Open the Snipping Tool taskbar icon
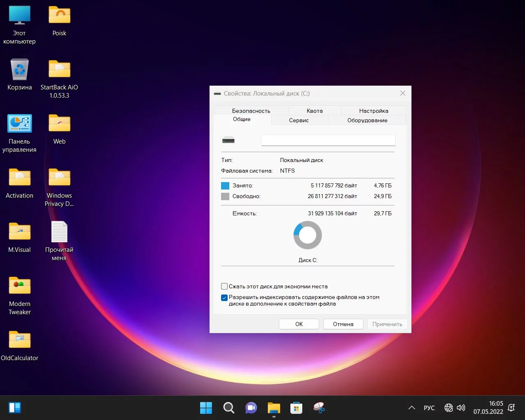This screenshot has width=525, height=420. click(x=319, y=408)
